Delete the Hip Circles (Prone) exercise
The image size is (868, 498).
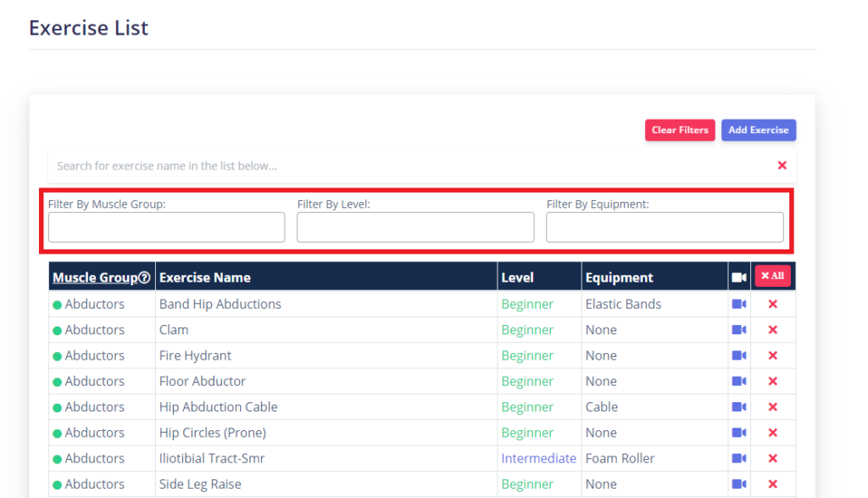[x=773, y=432]
